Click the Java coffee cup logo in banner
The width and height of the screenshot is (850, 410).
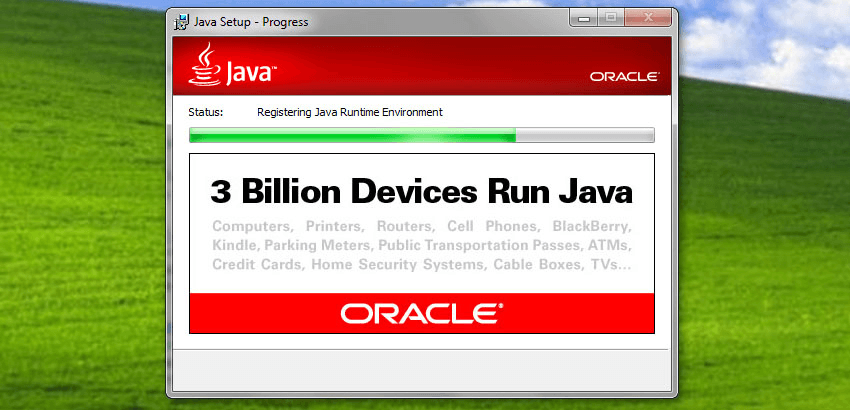204,66
